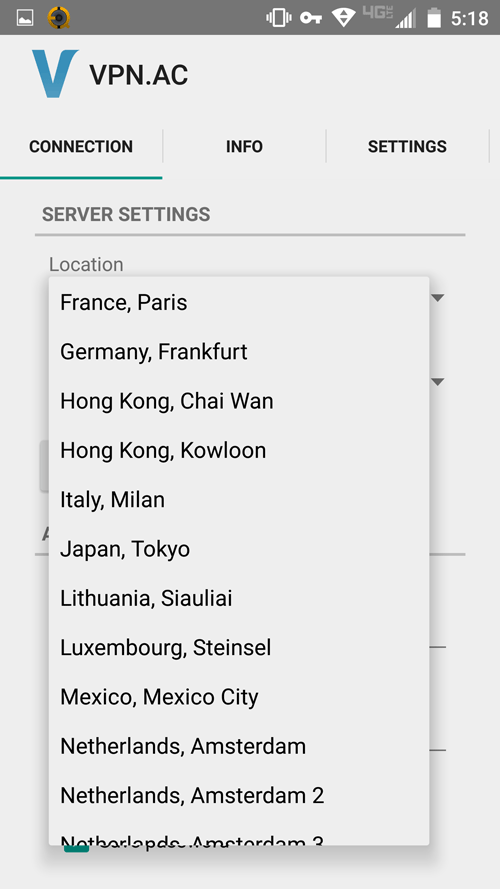Tap the orange app notification icon

58,18
